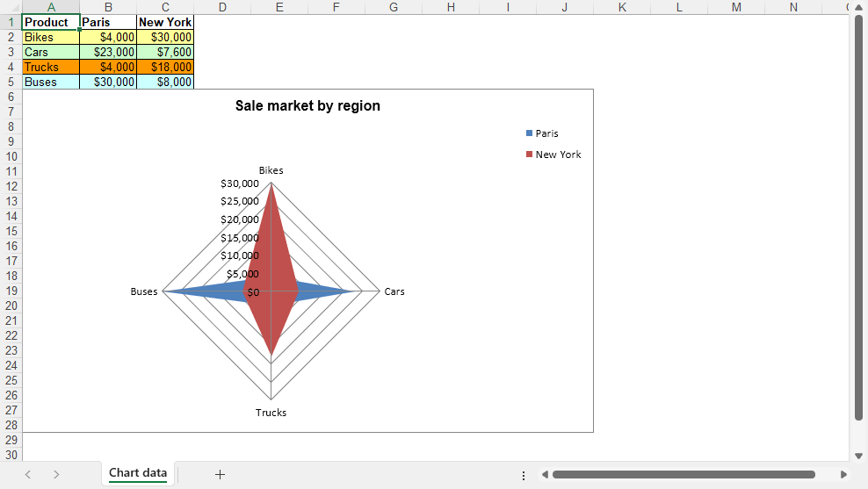
Task: Select column B header
Action: [x=108, y=7]
